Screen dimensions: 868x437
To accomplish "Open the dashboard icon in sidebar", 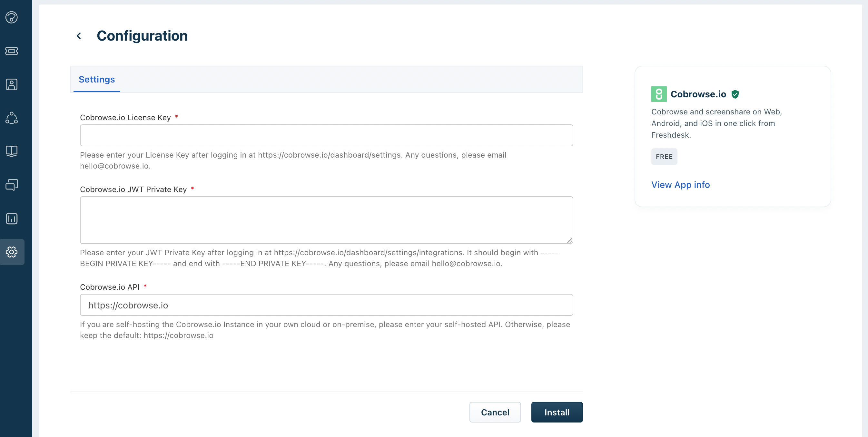I will pyautogui.click(x=12, y=17).
